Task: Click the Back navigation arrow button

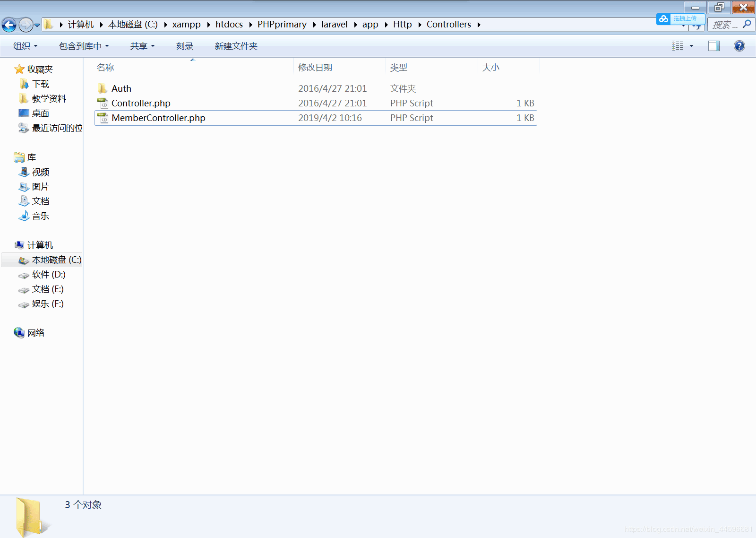Action: click(x=9, y=25)
